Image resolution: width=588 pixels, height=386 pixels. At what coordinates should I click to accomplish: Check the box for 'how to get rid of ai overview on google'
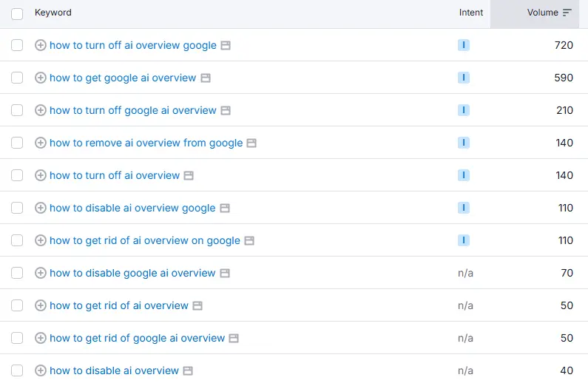pyautogui.click(x=17, y=240)
